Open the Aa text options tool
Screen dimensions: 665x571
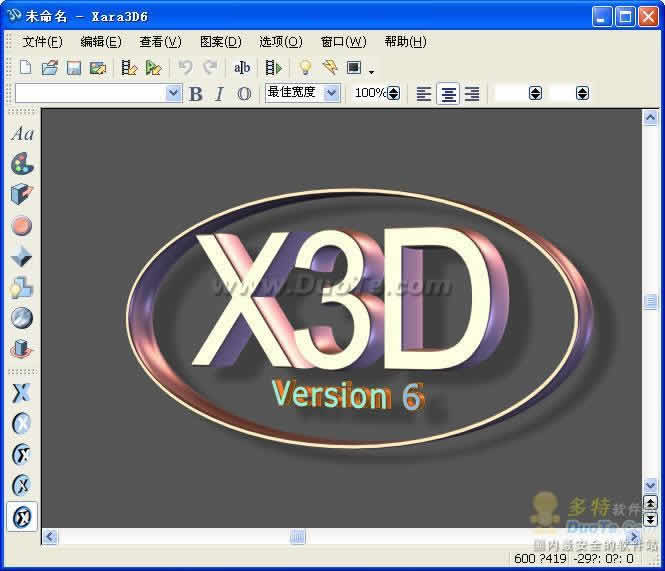(x=22, y=134)
